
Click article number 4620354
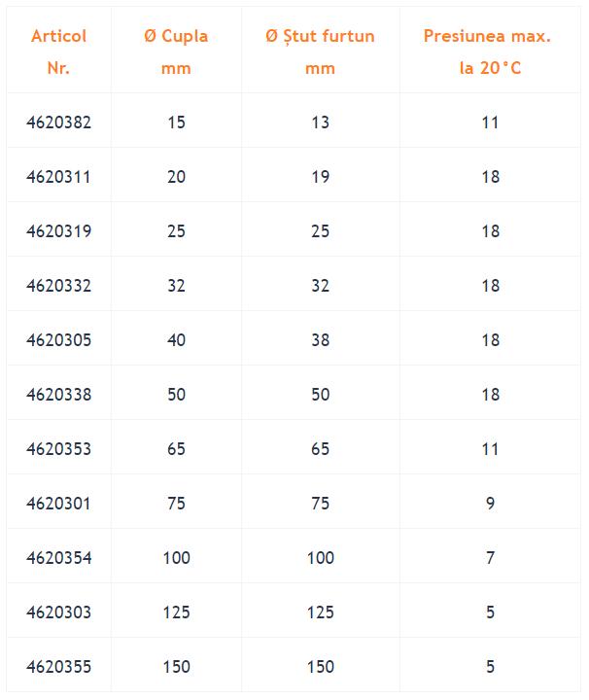(x=58, y=558)
